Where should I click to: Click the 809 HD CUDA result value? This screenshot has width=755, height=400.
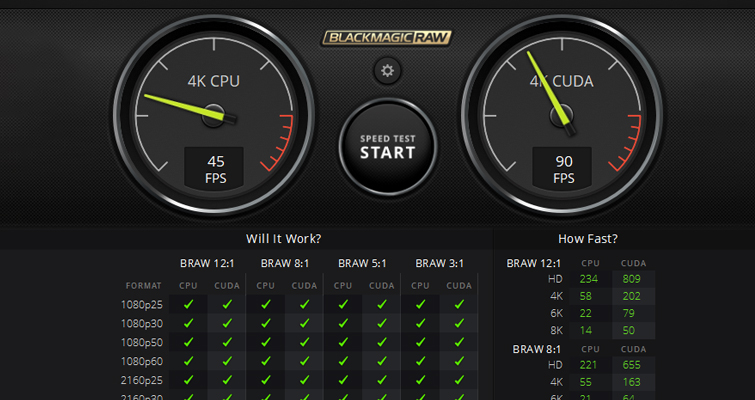631,280
